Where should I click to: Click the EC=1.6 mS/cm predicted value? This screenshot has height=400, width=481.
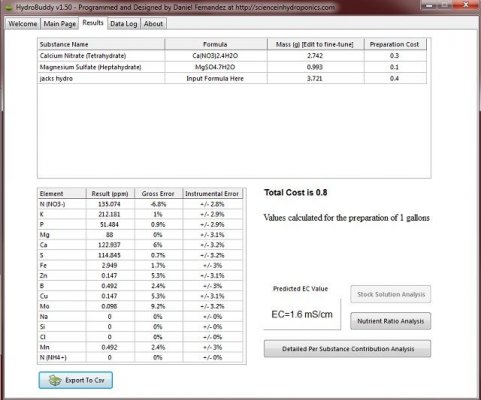(x=302, y=314)
